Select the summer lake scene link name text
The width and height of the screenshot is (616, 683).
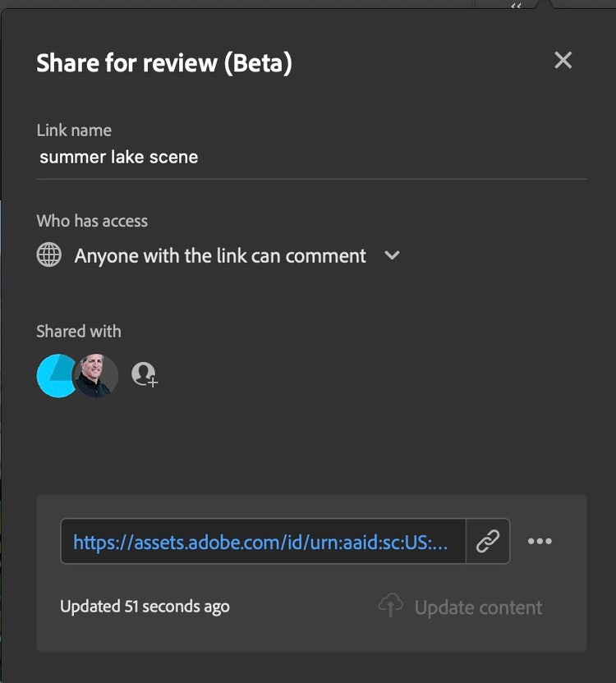pos(118,157)
